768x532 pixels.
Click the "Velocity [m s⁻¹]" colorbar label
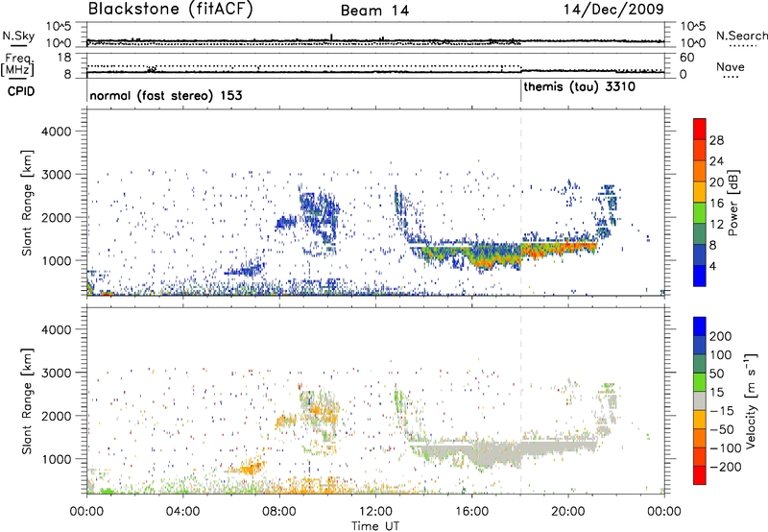click(x=750, y=400)
